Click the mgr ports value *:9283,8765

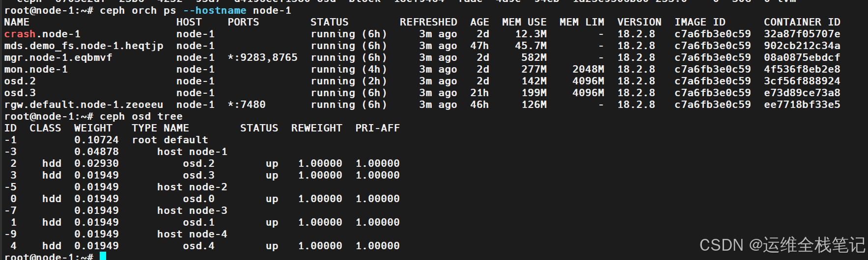262,57
